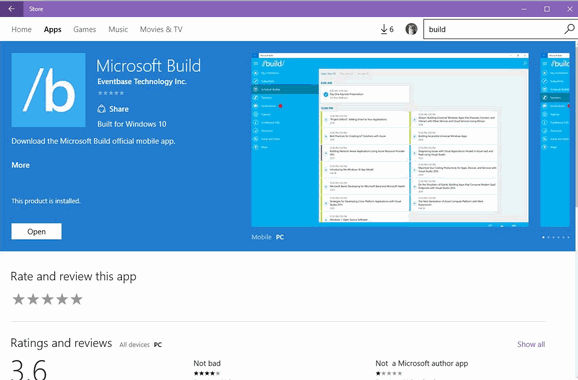Click the 'Built for Windows 10' text
The width and height of the screenshot is (578, 380).
tap(132, 124)
